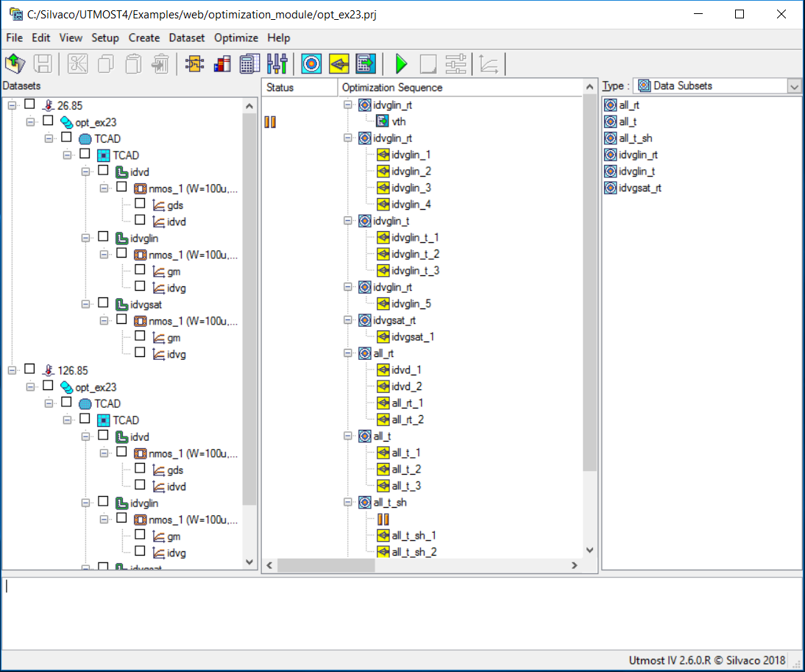805x672 pixels.
Task: Check the first opt_ex23 checkbox
Action: 49,121
